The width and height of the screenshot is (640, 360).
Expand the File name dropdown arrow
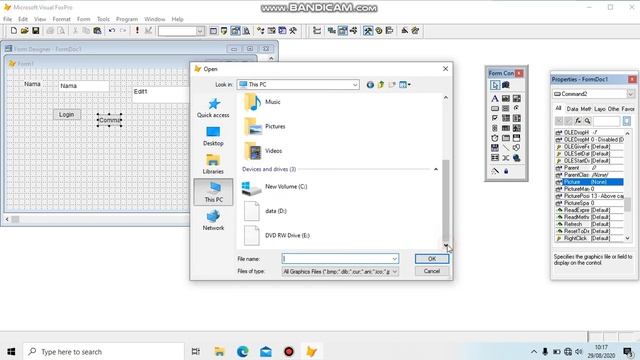point(394,259)
